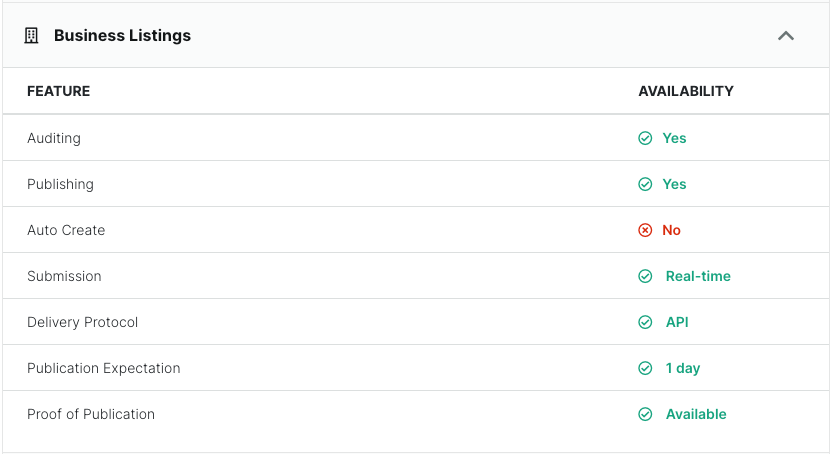This screenshot has width=836, height=454.
Task: Click the building icon beside Business Listings
Action: coord(31,36)
